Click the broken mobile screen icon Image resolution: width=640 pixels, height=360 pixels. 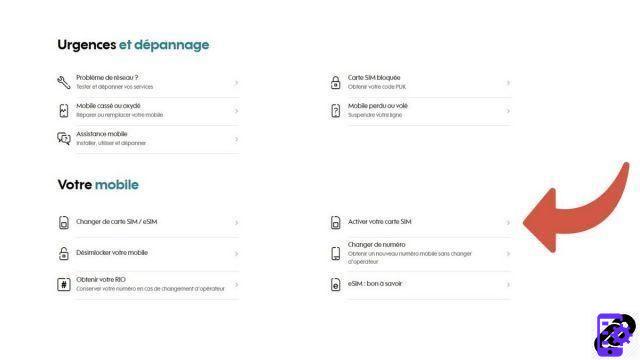click(x=64, y=111)
